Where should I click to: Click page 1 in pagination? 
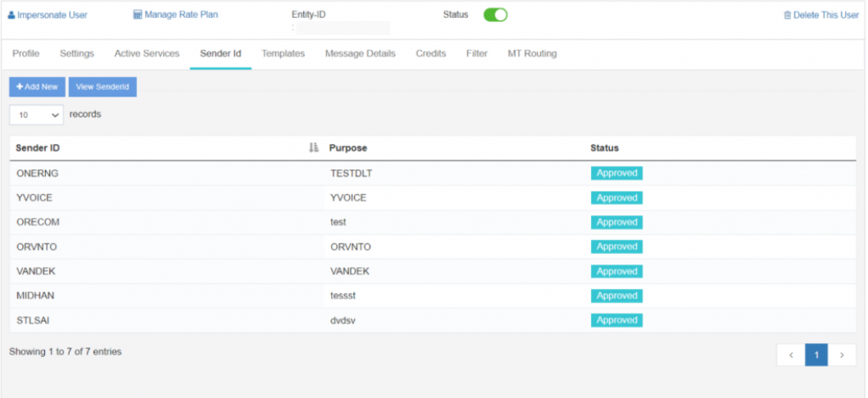point(816,355)
